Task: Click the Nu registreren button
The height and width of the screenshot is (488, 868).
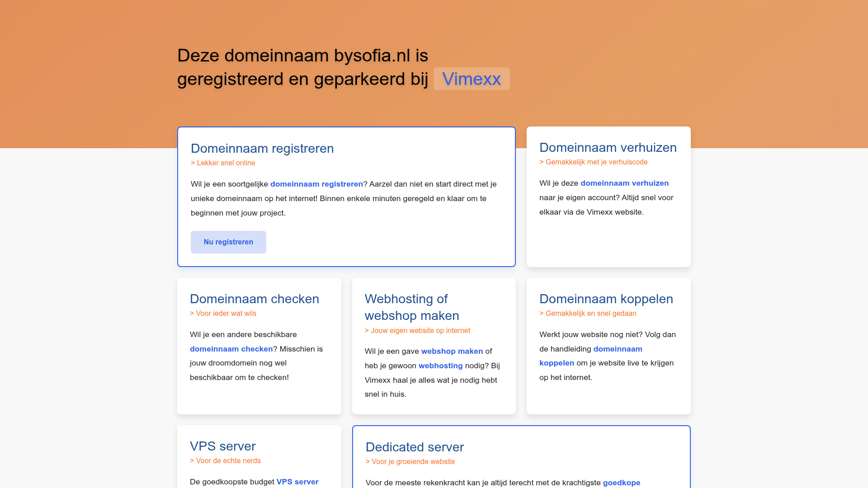Action: (x=228, y=242)
